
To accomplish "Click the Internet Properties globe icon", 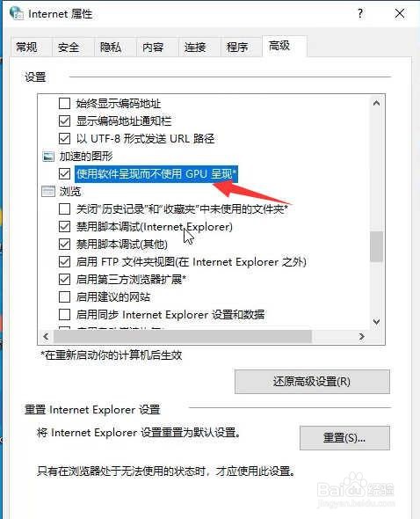I will pyautogui.click(x=16, y=13).
